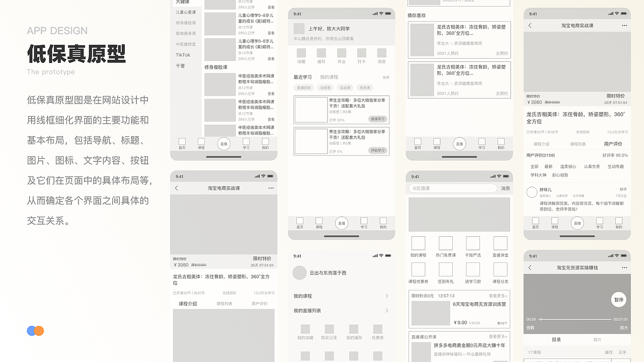Tap 直播 in the tab bar below the 胖球儿 review
This screenshot has width=644, height=362.
(x=577, y=223)
